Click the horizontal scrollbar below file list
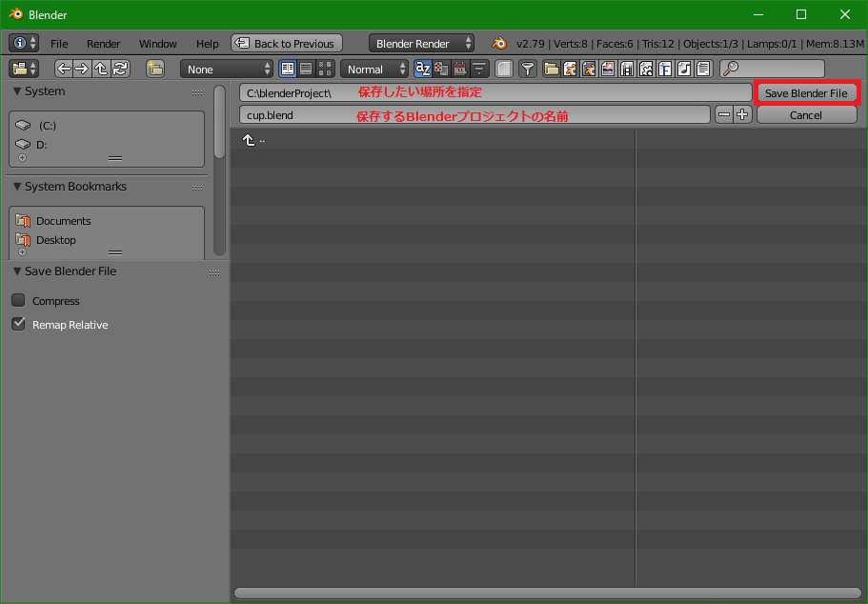The height and width of the screenshot is (604, 868). coord(548,594)
